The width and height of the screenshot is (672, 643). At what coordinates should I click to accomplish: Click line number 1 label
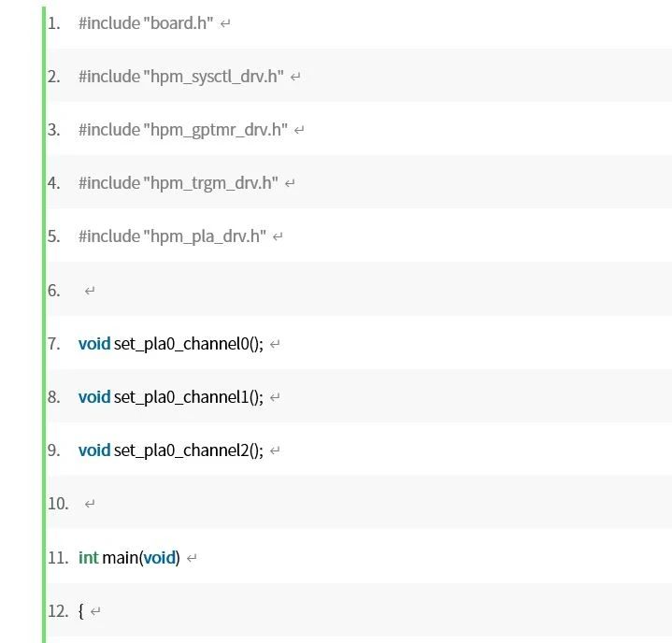tap(53, 23)
